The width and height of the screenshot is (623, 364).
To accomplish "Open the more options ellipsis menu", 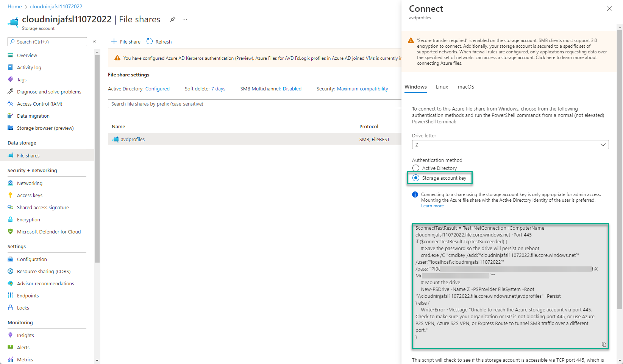I will 185,19.
